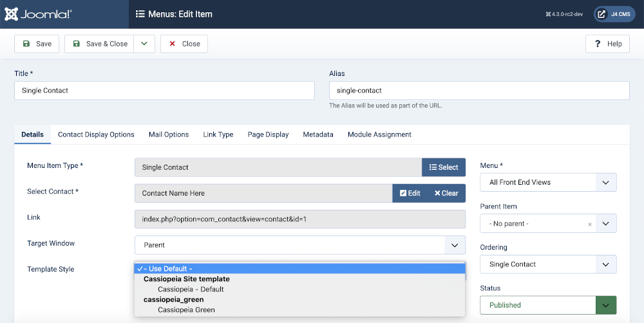
Task: Click the Menus: Edit Item list icon
Action: pyautogui.click(x=140, y=14)
